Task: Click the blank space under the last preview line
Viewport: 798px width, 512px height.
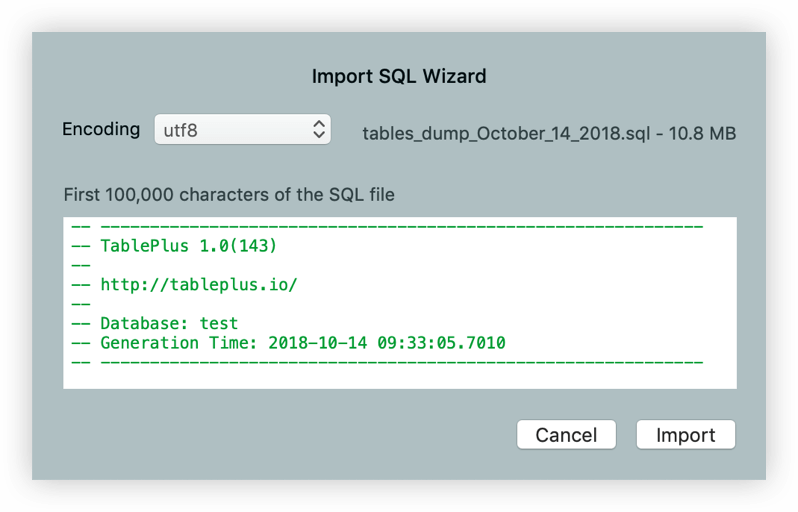Action: pos(400,378)
